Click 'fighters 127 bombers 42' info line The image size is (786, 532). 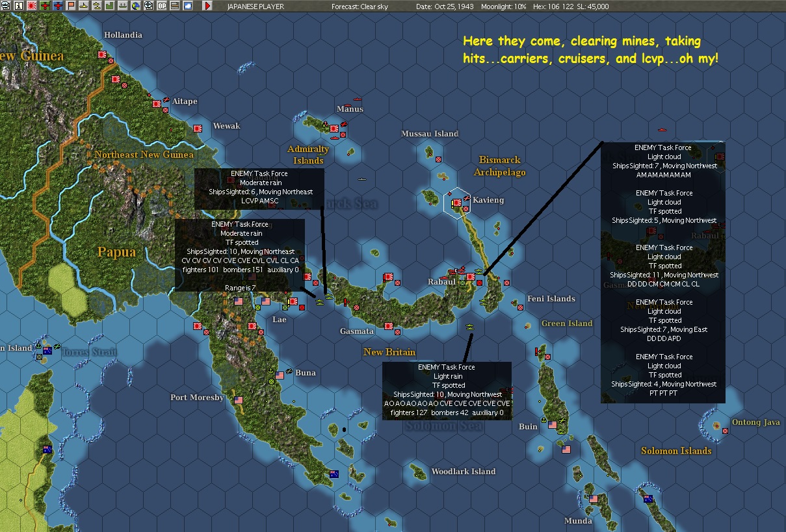(x=447, y=412)
